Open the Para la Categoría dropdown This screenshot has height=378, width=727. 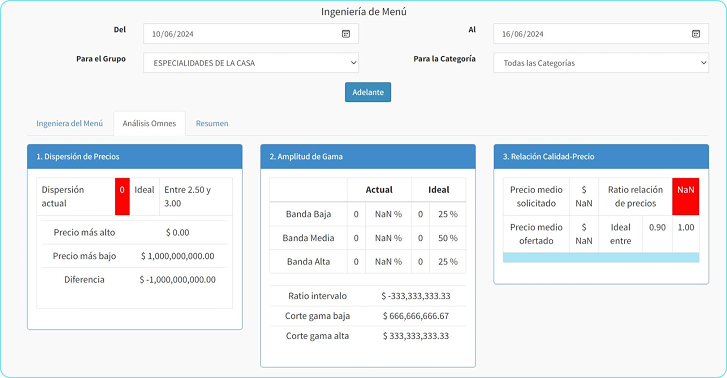601,63
